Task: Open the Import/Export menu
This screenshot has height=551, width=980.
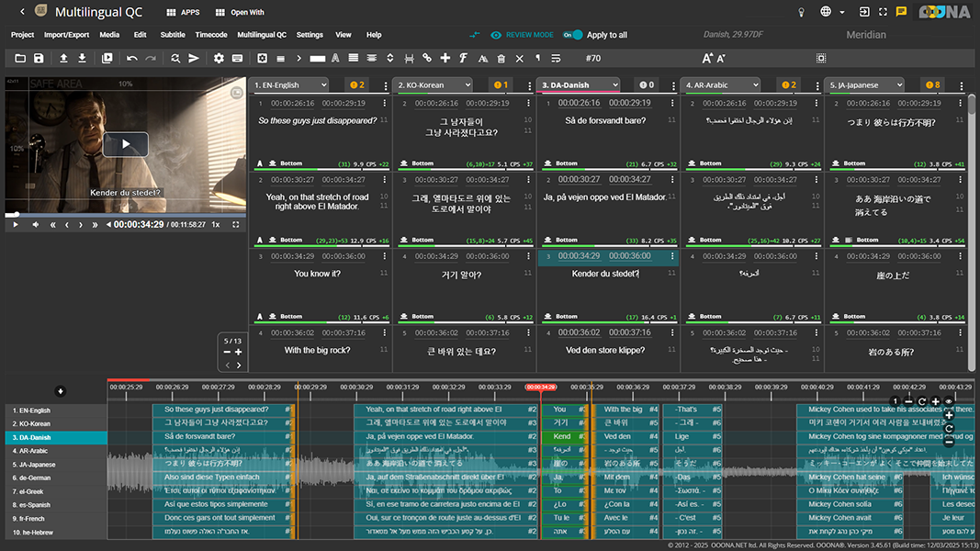Action: pos(66,35)
